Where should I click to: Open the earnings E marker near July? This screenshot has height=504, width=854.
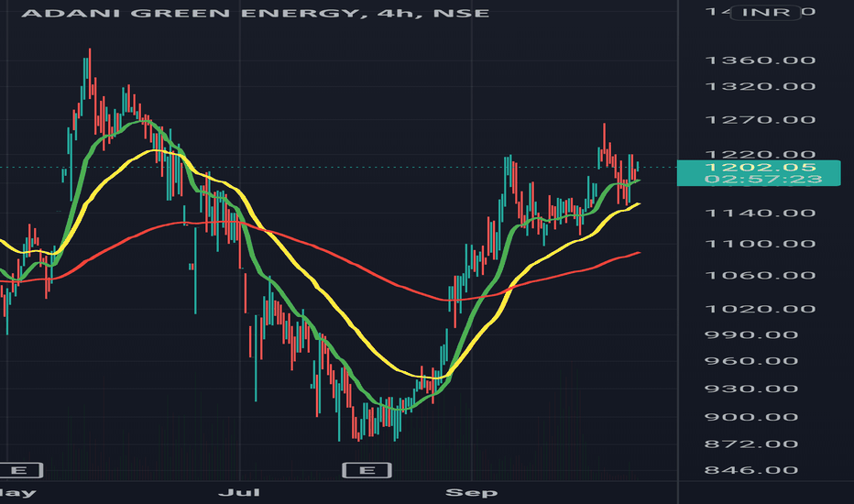[367, 470]
